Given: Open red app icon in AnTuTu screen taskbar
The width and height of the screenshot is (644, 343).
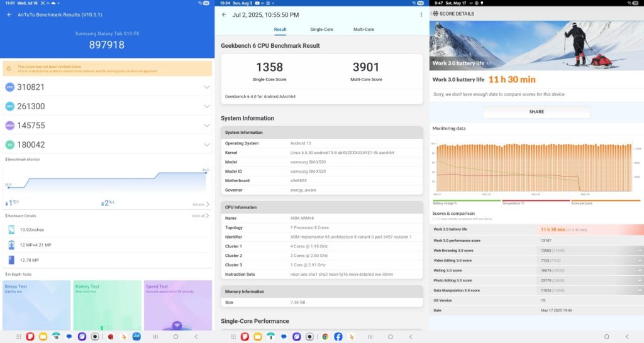Looking at the screenshot, I should click(30, 337).
